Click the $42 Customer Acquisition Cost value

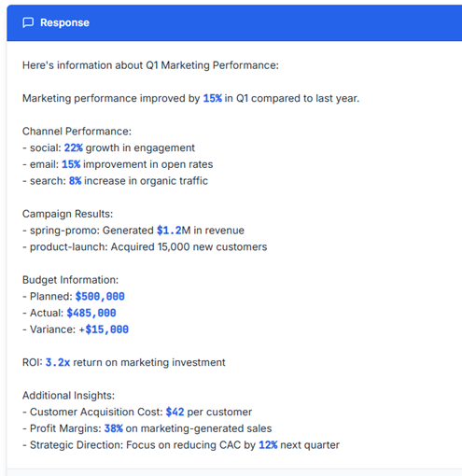tap(175, 412)
